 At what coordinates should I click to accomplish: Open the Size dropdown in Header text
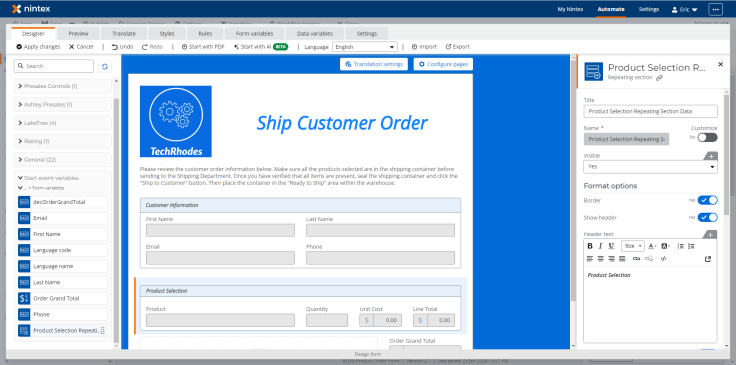[x=633, y=246]
